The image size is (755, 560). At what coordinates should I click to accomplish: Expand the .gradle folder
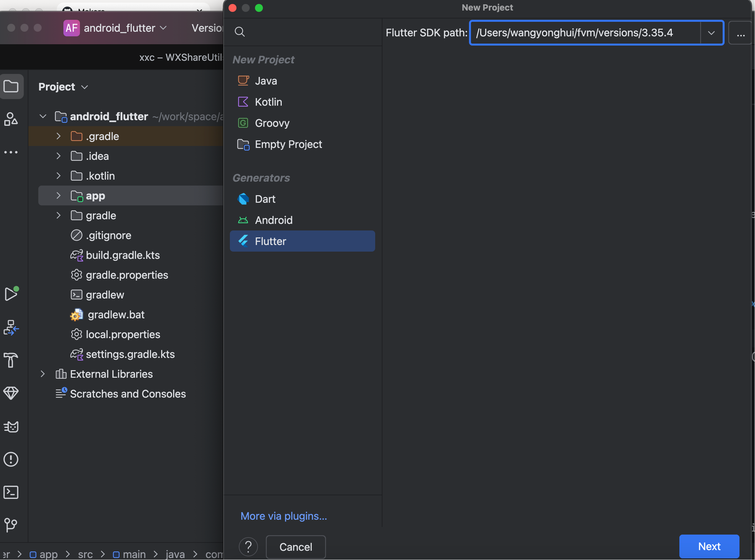(x=59, y=136)
